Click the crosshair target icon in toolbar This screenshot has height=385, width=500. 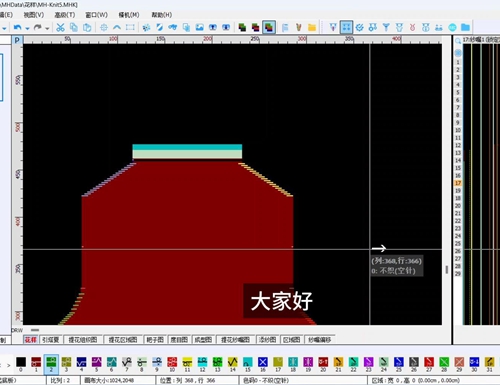pos(104,27)
